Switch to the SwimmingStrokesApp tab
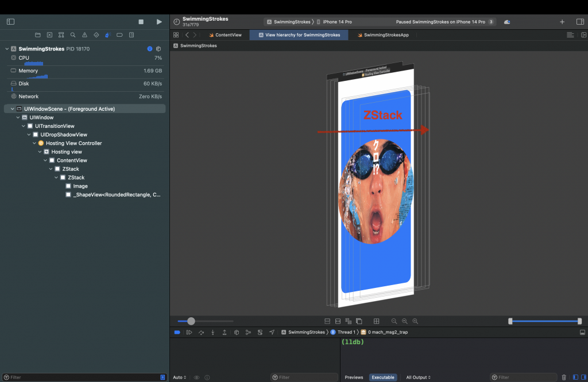The height and width of the screenshot is (382, 588). coord(385,35)
